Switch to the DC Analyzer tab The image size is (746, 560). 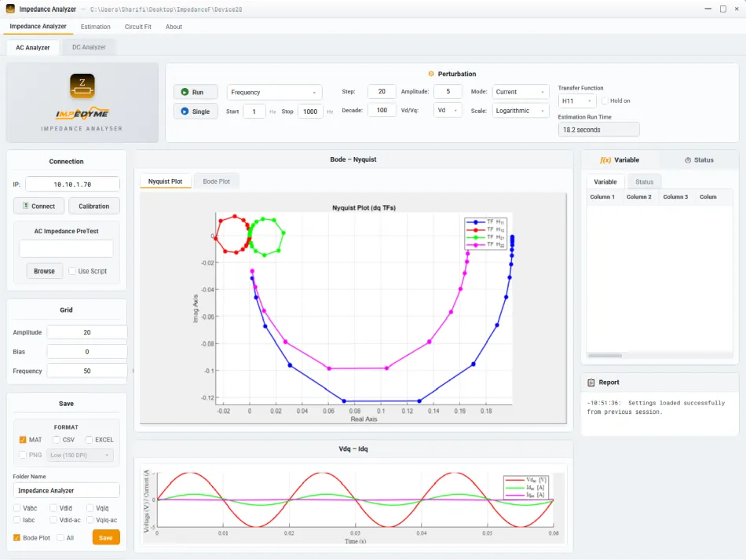click(89, 47)
